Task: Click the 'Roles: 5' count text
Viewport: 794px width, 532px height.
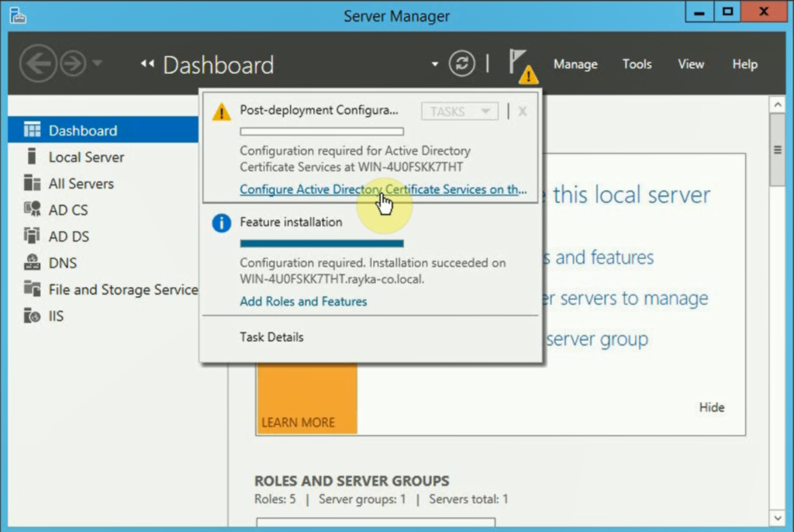Action: (275, 499)
